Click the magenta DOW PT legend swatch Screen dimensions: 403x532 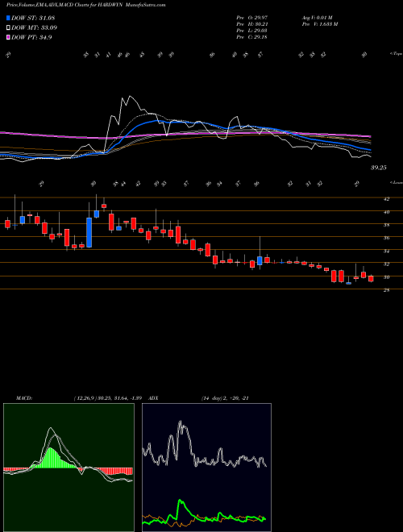(x=8, y=38)
